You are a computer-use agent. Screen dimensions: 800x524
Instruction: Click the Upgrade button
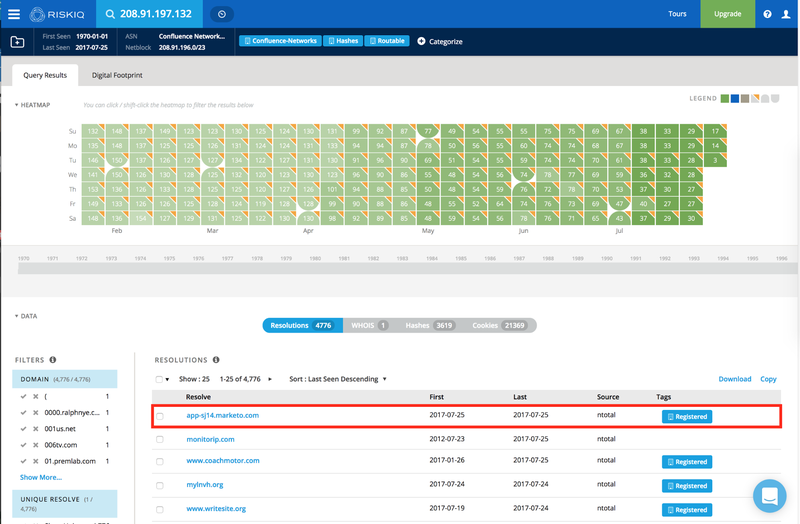pos(728,14)
